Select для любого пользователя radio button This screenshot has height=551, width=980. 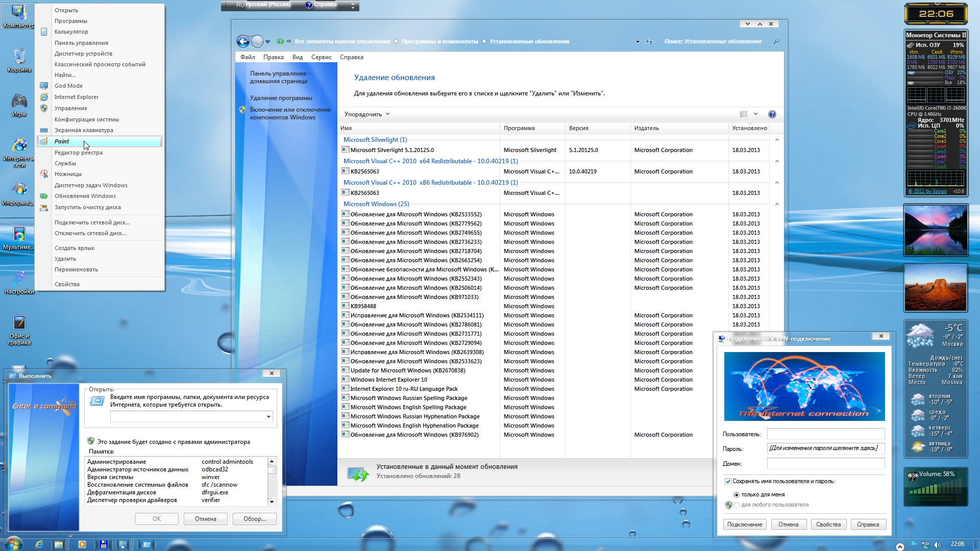[736, 505]
